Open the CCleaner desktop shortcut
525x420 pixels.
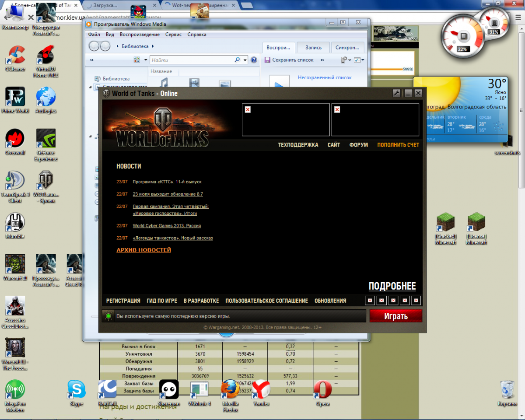coord(15,58)
